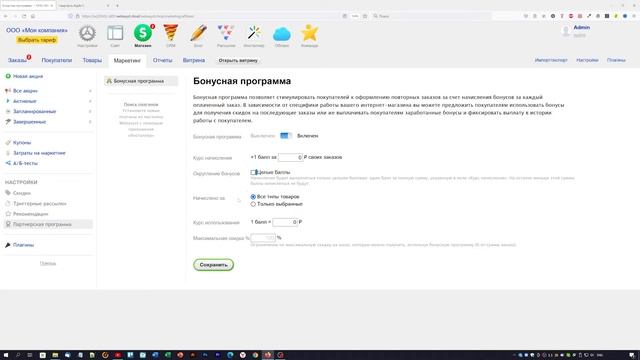Click the Admin username link

pyautogui.click(x=582, y=27)
